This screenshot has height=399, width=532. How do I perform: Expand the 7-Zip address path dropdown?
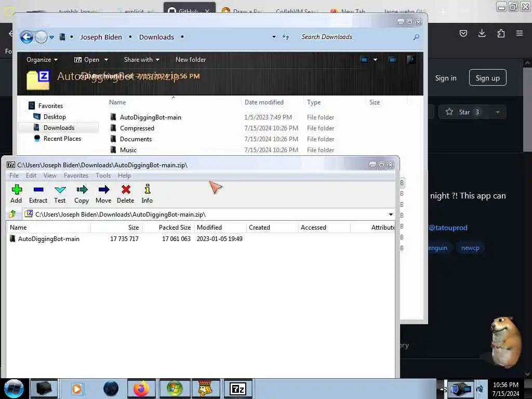coord(391,215)
